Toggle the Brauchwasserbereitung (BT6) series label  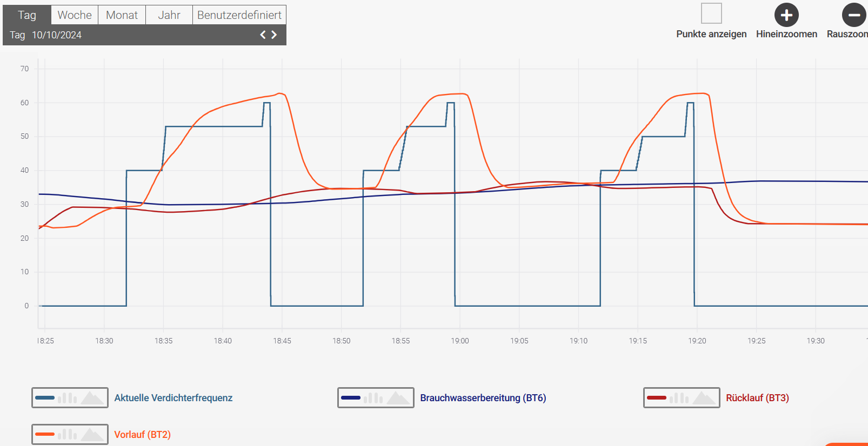(483, 398)
